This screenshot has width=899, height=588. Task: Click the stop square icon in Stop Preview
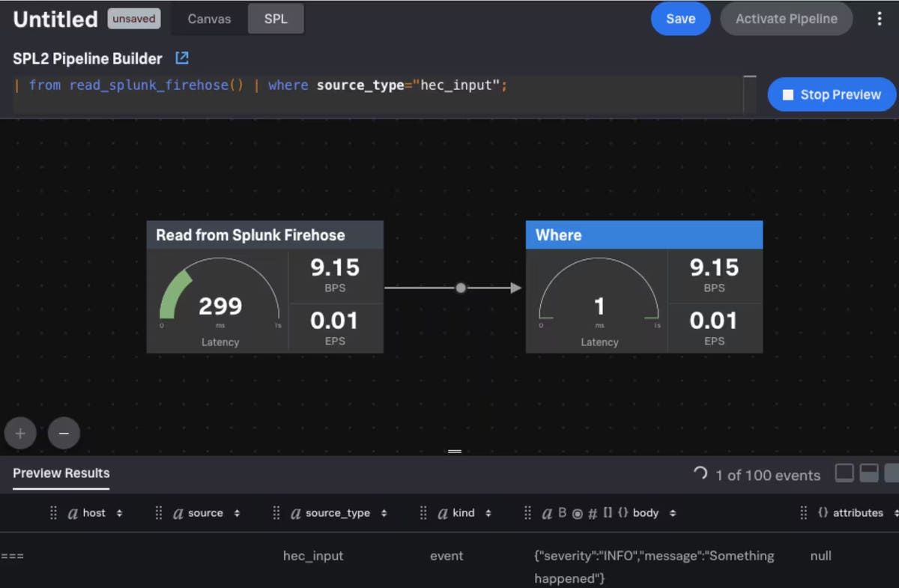click(x=787, y=95)
